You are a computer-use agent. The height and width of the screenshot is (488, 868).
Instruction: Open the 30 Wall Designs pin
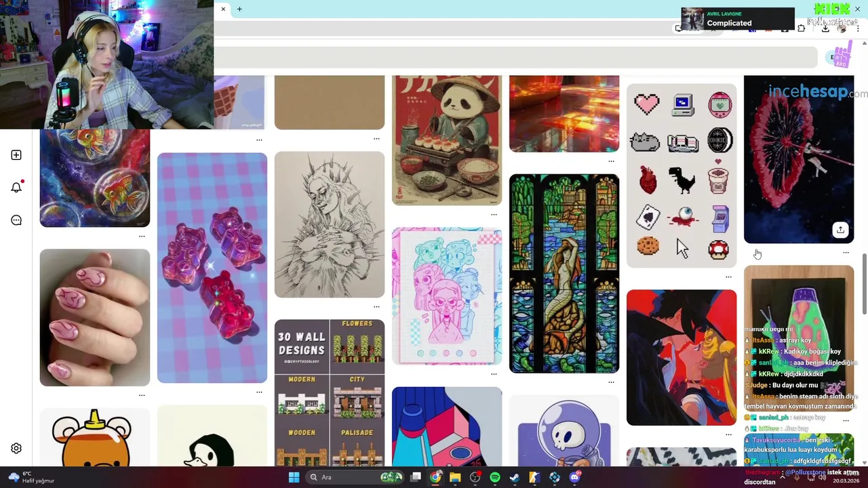(330, 392)
